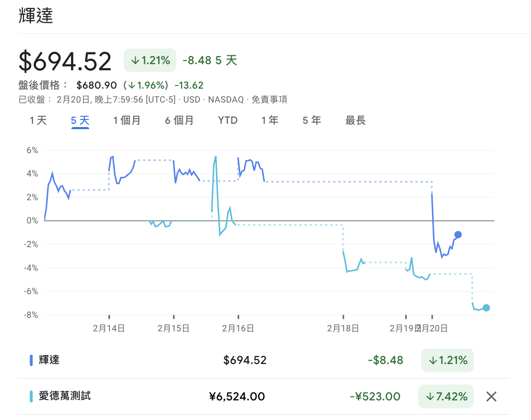Click the 輝達 blue color marker
Screen dimensions: 531x420
[x=31, y=360]
